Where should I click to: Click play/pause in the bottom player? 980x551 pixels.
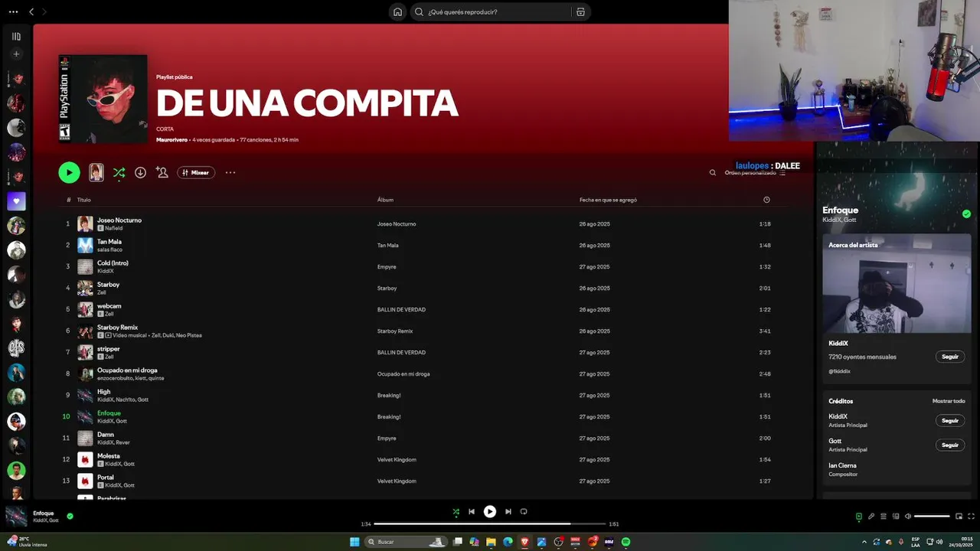pos(490,512)
